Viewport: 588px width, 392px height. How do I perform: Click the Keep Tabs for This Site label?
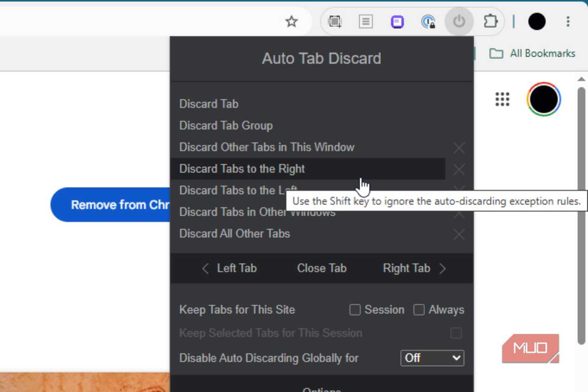(237, 310)
